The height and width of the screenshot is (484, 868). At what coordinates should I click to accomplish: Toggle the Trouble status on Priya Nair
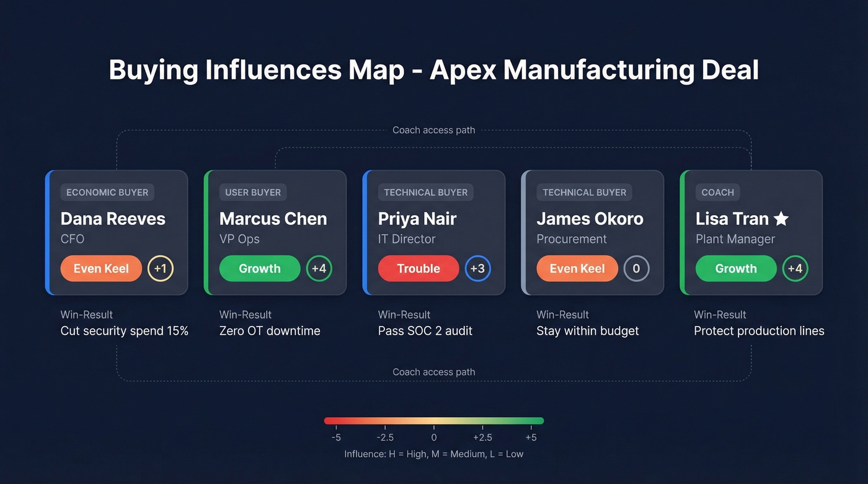pos(418,268)
